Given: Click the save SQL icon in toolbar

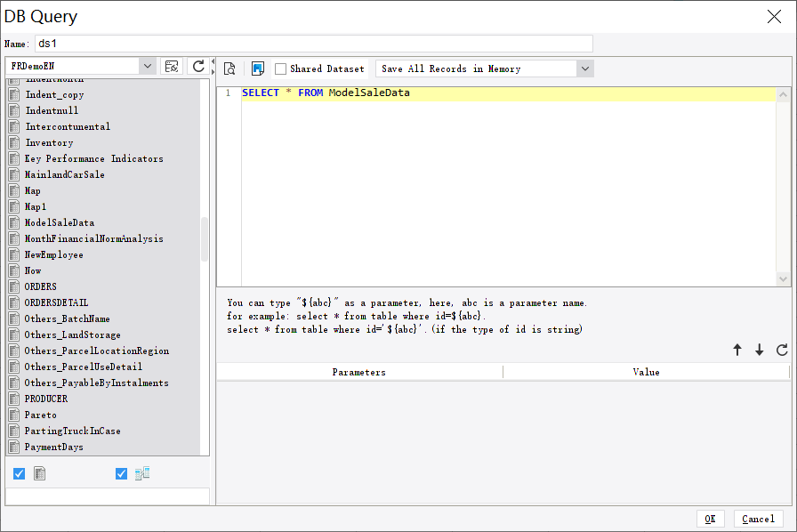Looking at the screenshot, I should [x=257, y=69].
